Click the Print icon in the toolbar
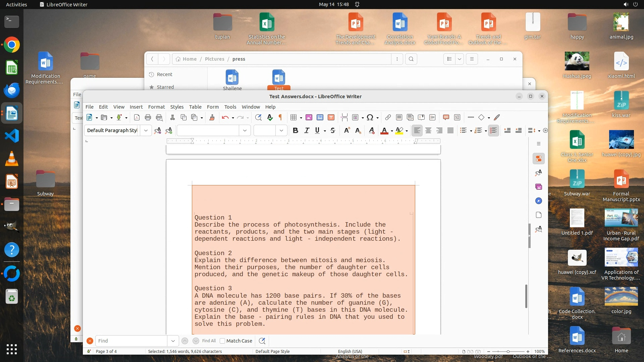The image size is (644, 362). point(148,117)
